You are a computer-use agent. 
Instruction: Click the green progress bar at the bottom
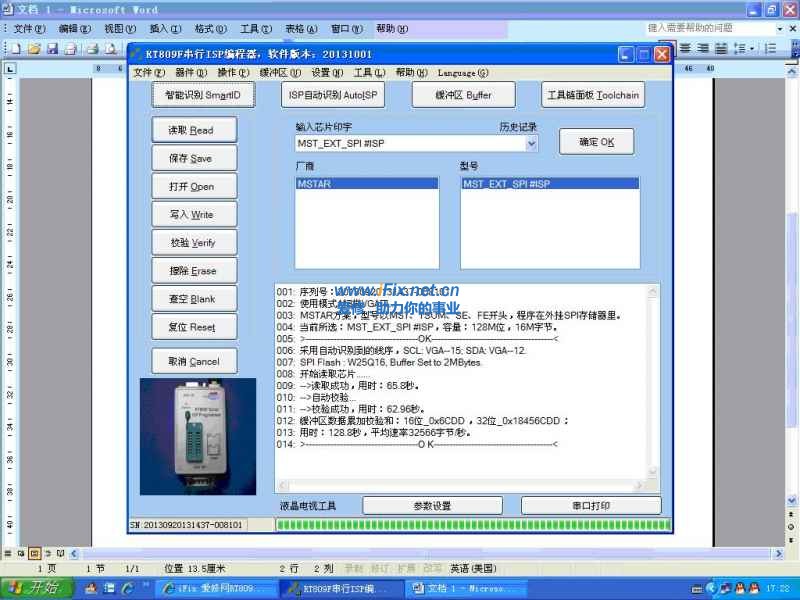450,524
